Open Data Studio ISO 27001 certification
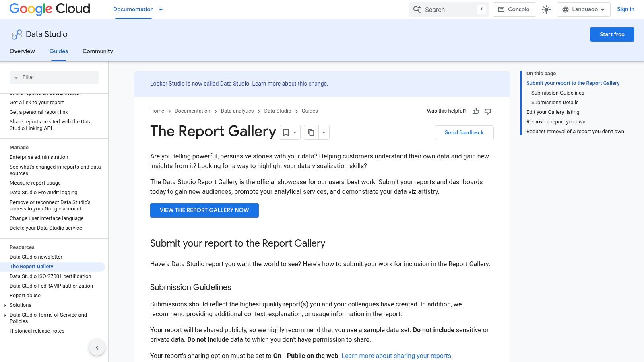The height and width of the screenshot is (362, 644). [x=50, y=276]
